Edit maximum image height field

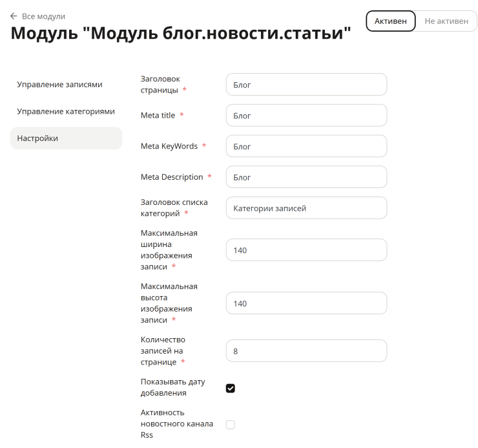[306, 303]
